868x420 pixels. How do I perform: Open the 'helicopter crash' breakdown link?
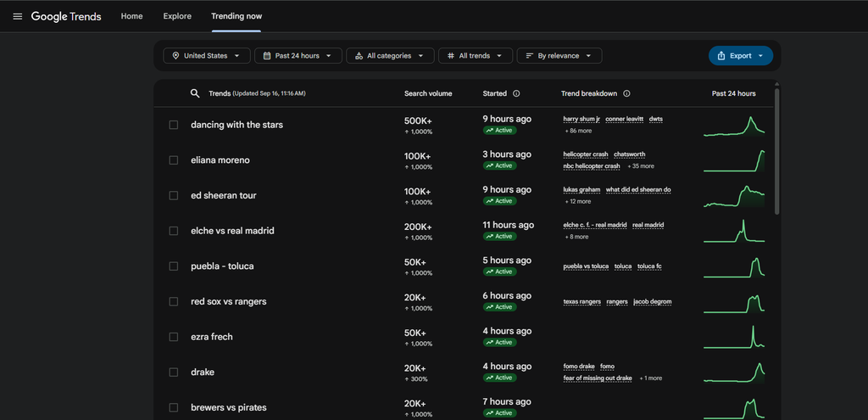pyautogui.click(x=586, y=154)
